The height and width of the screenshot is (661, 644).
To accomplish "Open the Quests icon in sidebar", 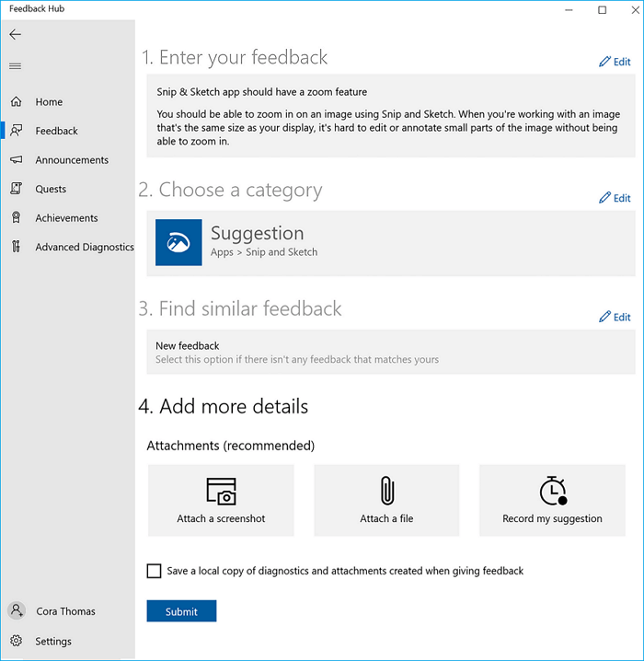I will [x=16, y=189].
